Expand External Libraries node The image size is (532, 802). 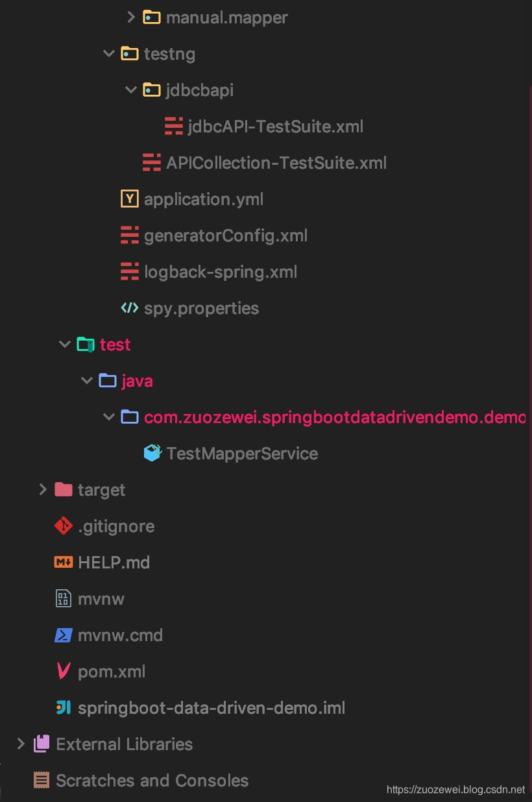point(20,744)
